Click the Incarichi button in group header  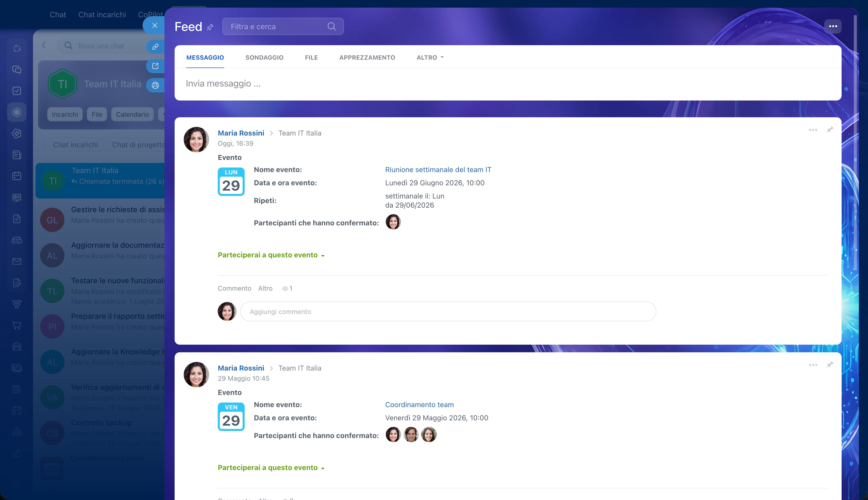(65, 114)
